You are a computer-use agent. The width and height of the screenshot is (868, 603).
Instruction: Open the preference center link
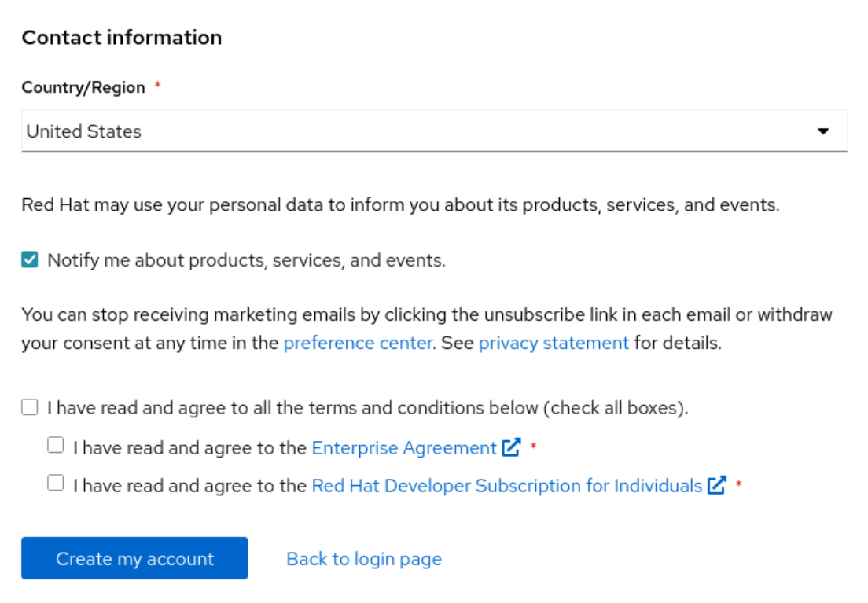(358, 344)
